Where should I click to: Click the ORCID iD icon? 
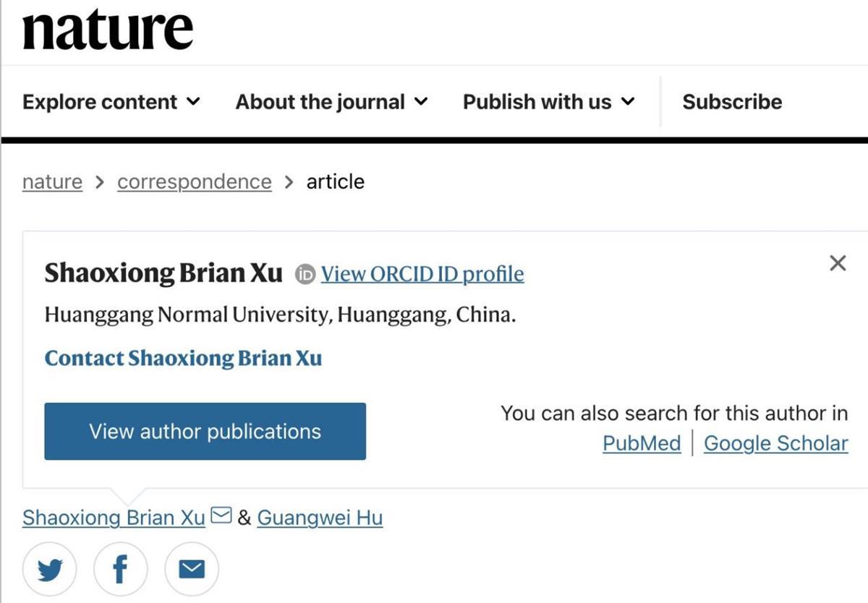(x=305, y=274)
